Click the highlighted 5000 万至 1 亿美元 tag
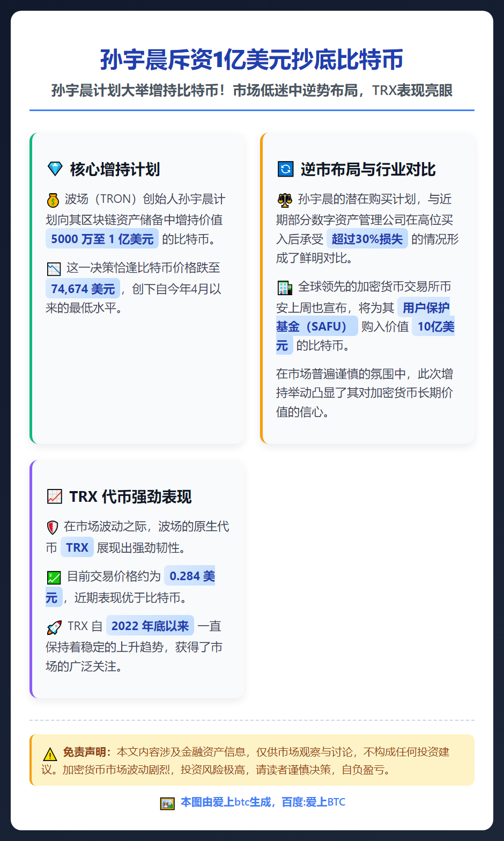The height and width of the screenshot is (841, 504). pos(102,239)
